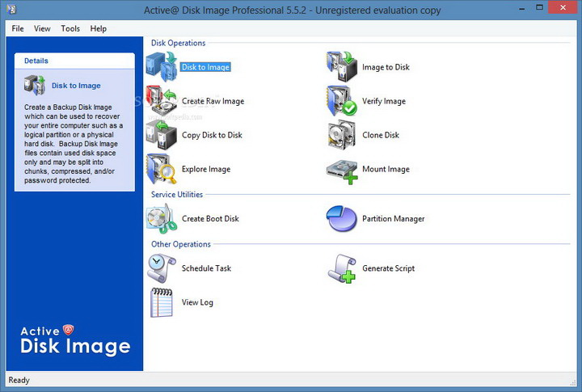
Task: Maximize the Active@ Disk Image window
Action: pos(539,7)
